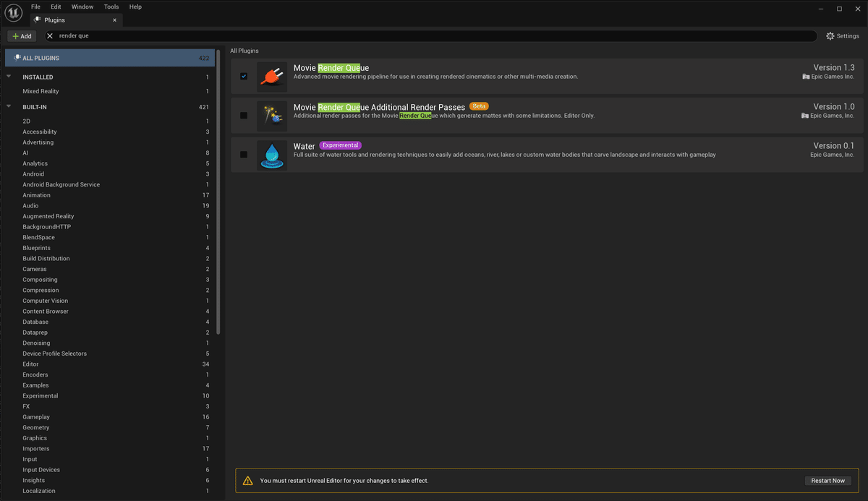Select the Analytics category

point(110,163)
